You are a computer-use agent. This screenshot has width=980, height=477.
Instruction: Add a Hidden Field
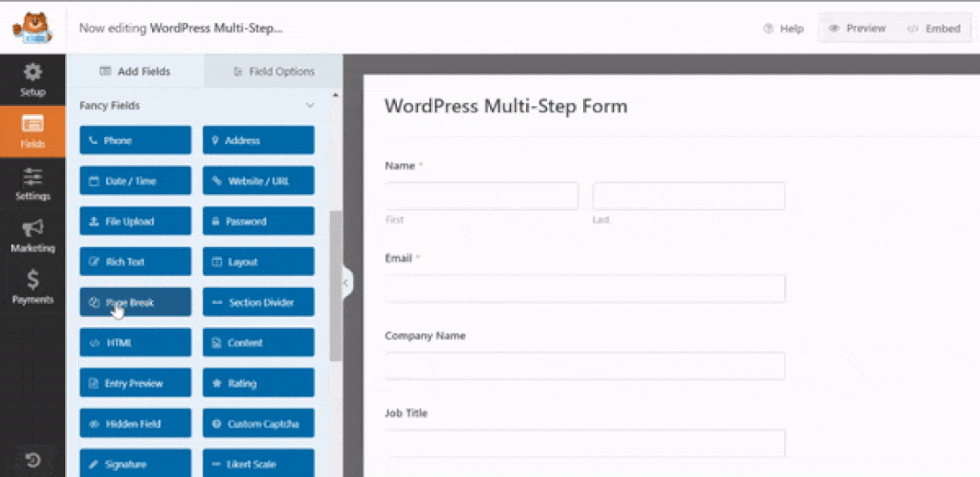tap(135, 424)
